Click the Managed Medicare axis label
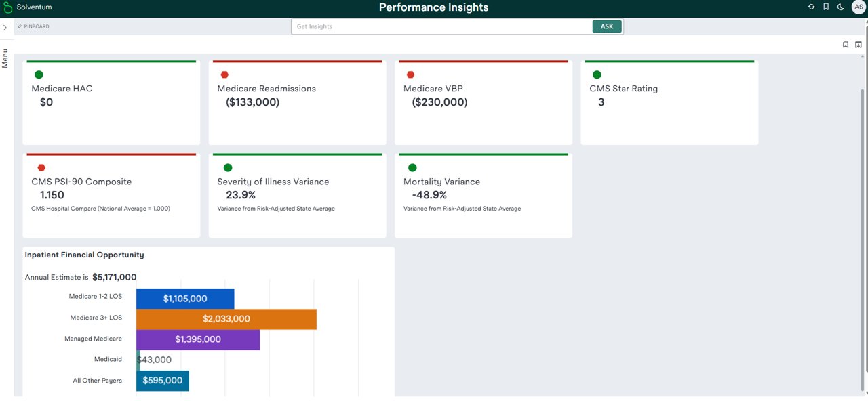The image size is (868, 401). pos(94,339)
